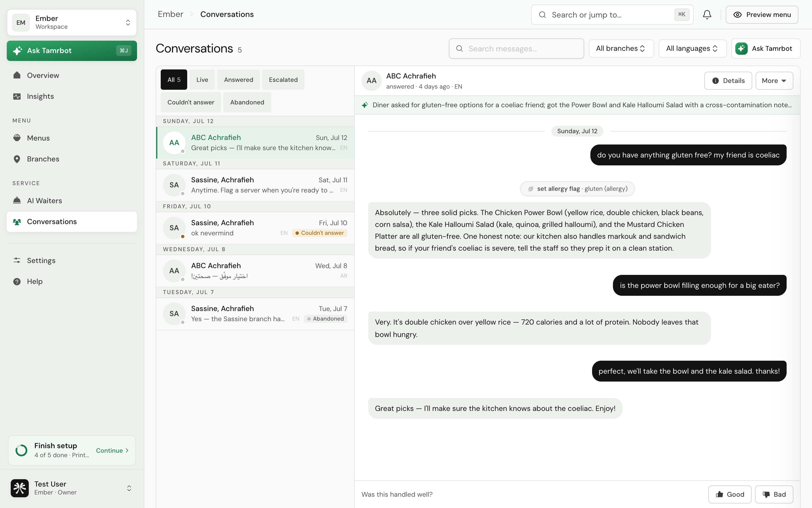
Task: Click the Insights chart icon
Action: tap(17, 96)
